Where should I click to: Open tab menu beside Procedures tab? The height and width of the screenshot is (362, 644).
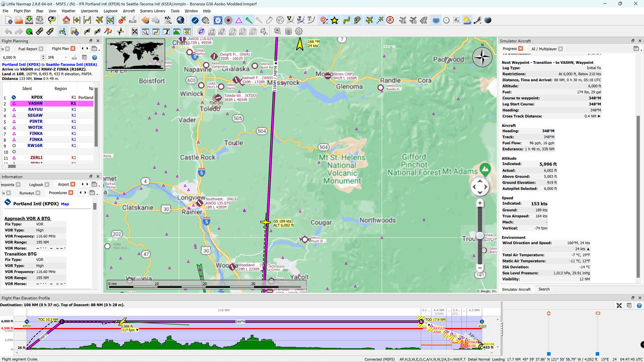pos(93,193)
